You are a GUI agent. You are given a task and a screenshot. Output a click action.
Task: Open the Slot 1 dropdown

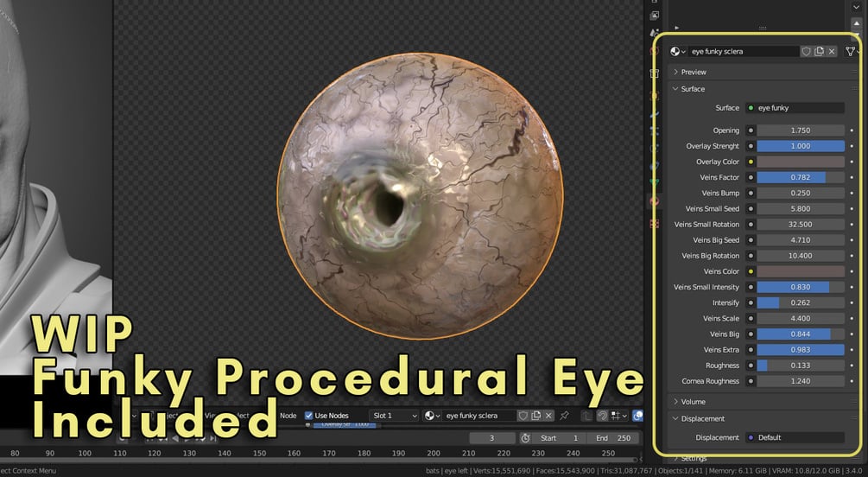click(x=394, y=416)
